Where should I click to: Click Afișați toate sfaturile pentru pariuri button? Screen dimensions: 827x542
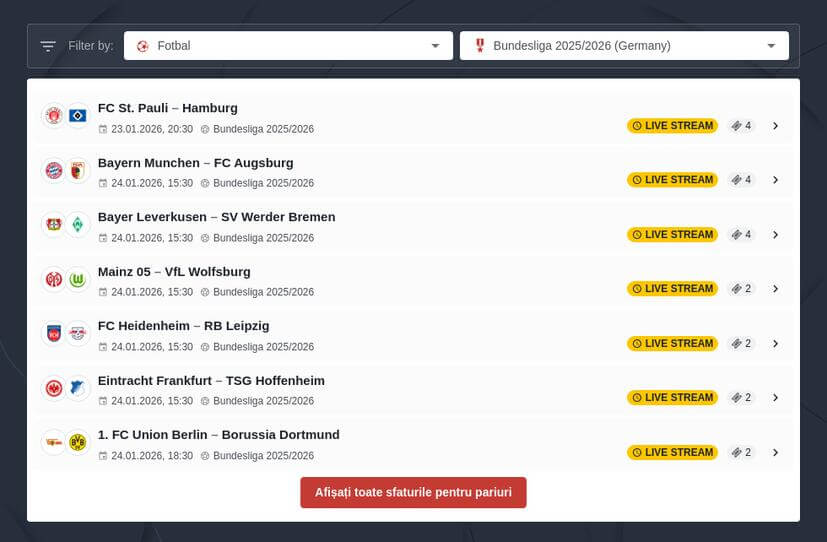[x=413, y=493]
